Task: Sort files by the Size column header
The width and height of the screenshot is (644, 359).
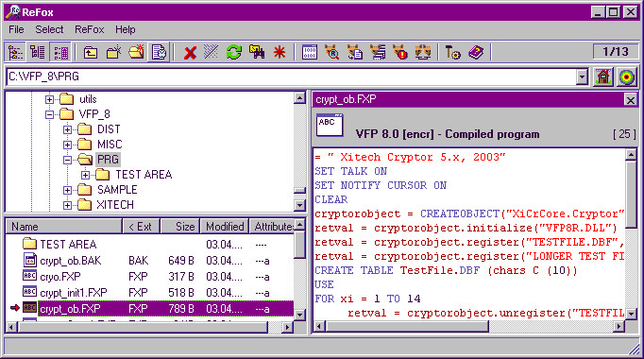Action: click(180, 227)
